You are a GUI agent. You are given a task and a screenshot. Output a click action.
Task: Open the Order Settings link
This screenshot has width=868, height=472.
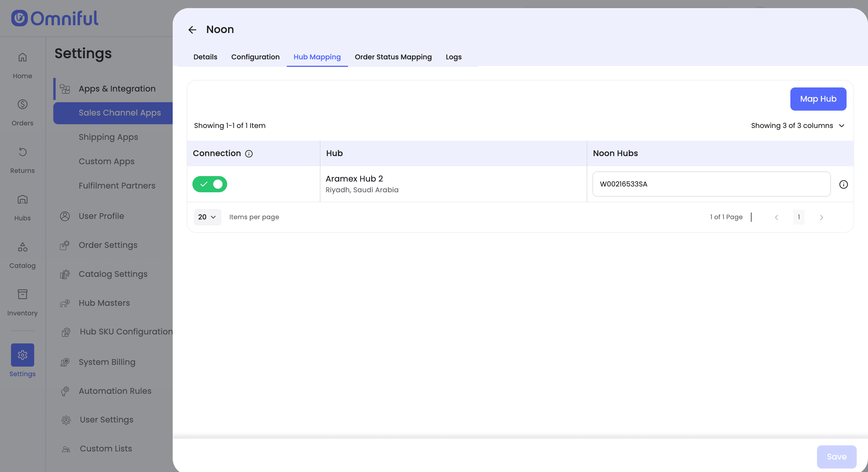click(108, 245)
